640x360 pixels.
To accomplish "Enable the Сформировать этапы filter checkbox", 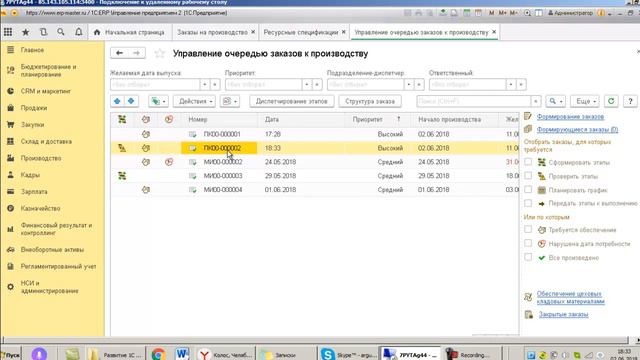I will pos(528,162).
